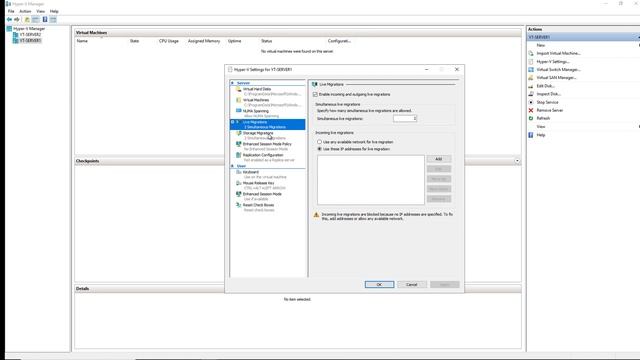Click the Edit Disk icon in Actions
This screenshot has height=360, width=640.
click(531, 86)
